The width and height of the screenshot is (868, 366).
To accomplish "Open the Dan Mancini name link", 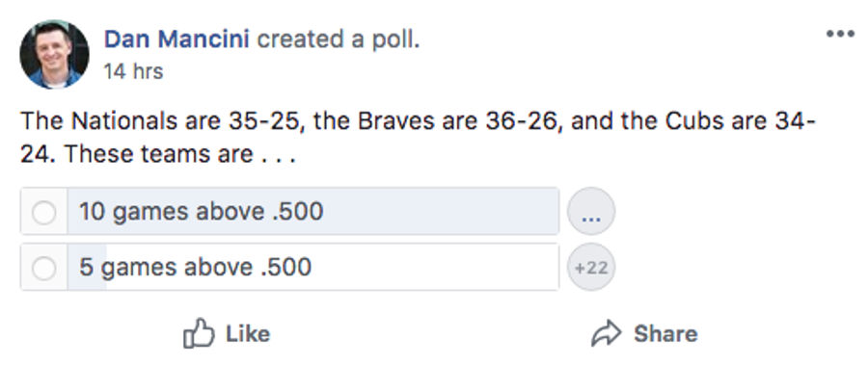I will point(176,39).
